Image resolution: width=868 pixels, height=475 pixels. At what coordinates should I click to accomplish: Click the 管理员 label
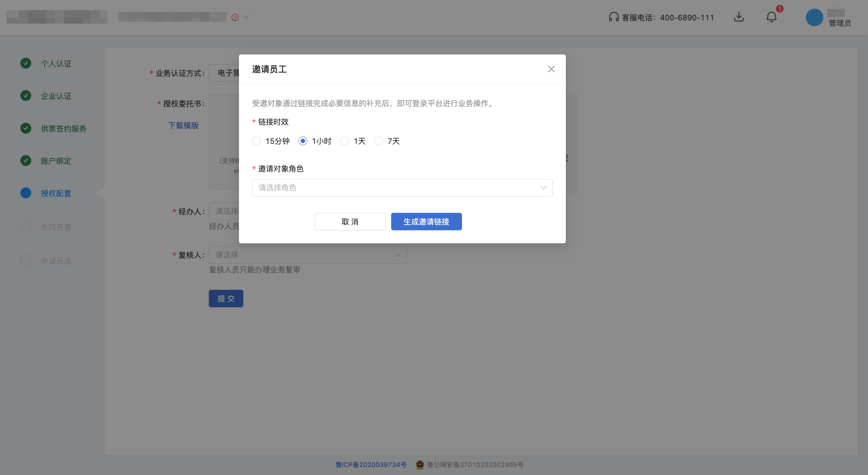click(840, 23)
